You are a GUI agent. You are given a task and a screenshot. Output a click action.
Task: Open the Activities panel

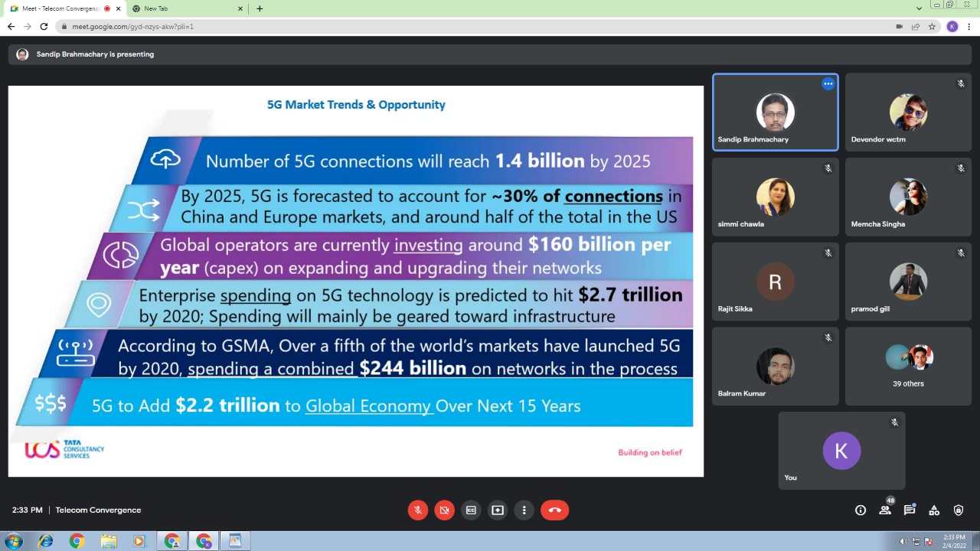point(934,510)
